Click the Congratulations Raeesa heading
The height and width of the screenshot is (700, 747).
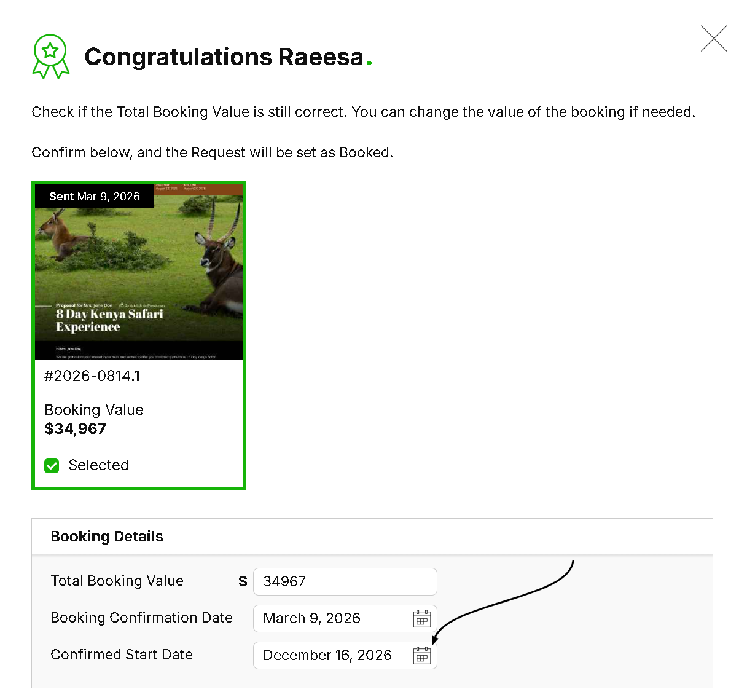click(224, 57)
